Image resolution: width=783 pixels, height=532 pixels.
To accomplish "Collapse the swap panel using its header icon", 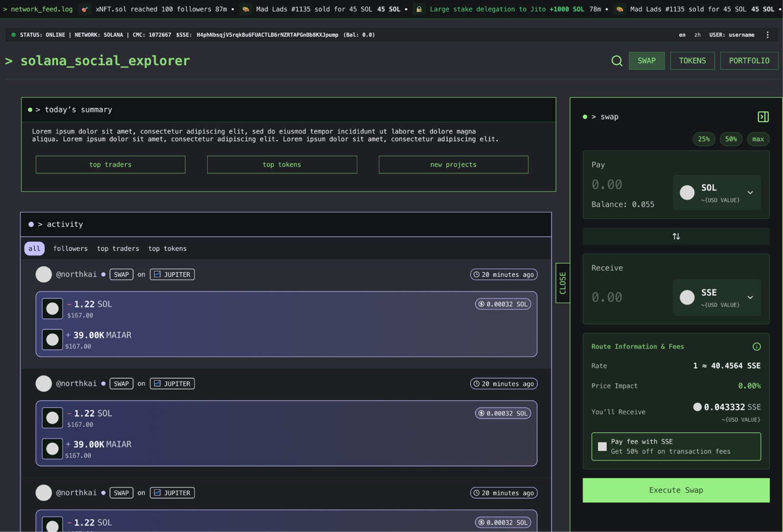I will [x=763, y=117].
